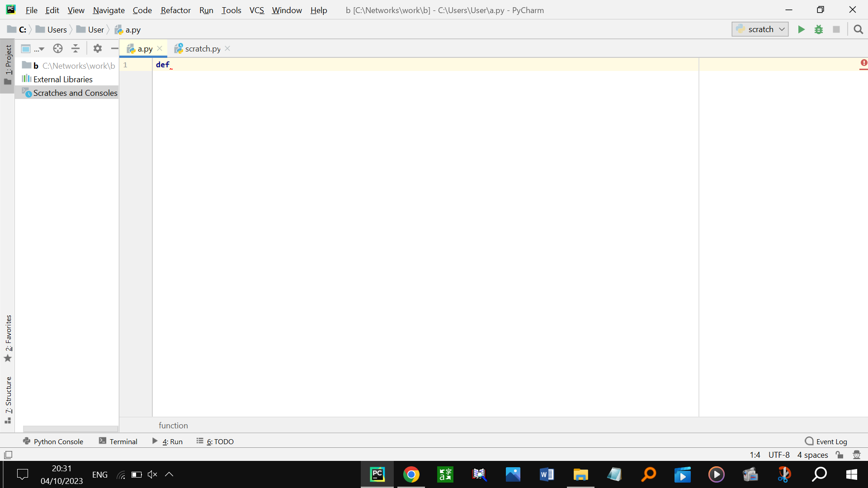Close the a.py tab

[x=160, y=48]
